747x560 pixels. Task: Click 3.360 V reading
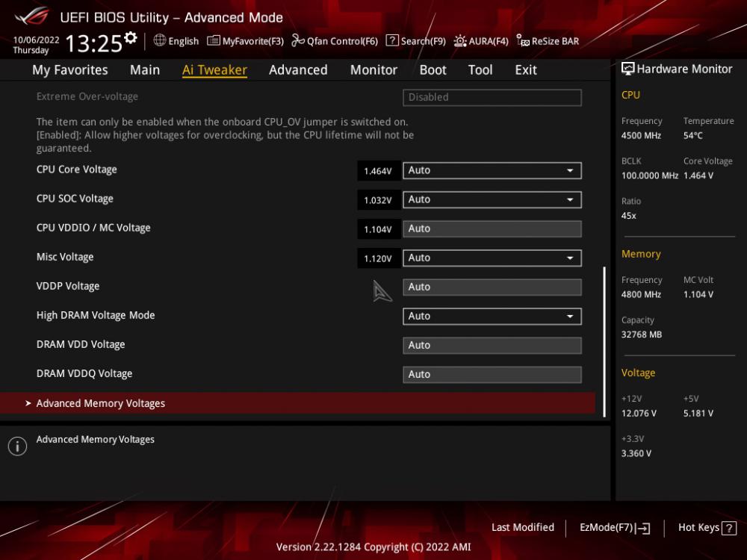tap(636, 453)
